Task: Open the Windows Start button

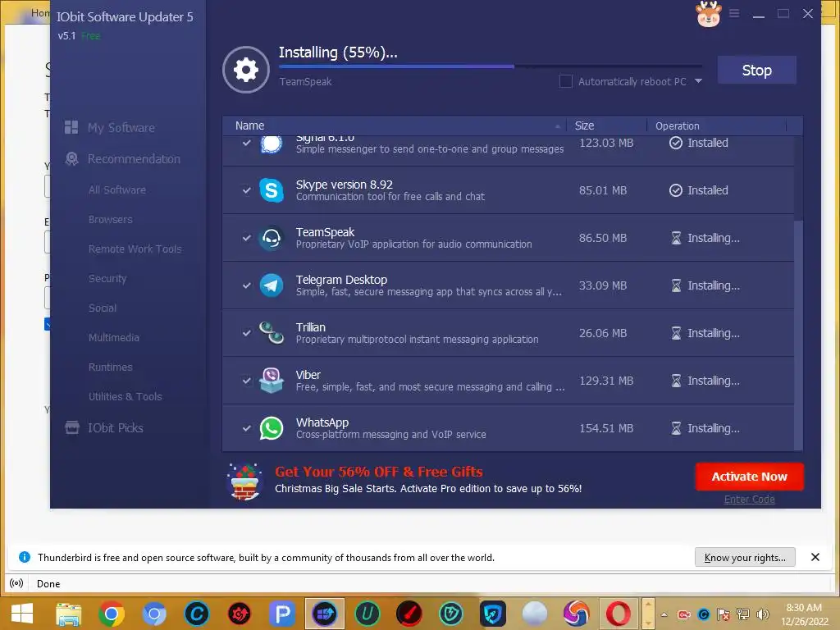Action: tap(22, 614)
